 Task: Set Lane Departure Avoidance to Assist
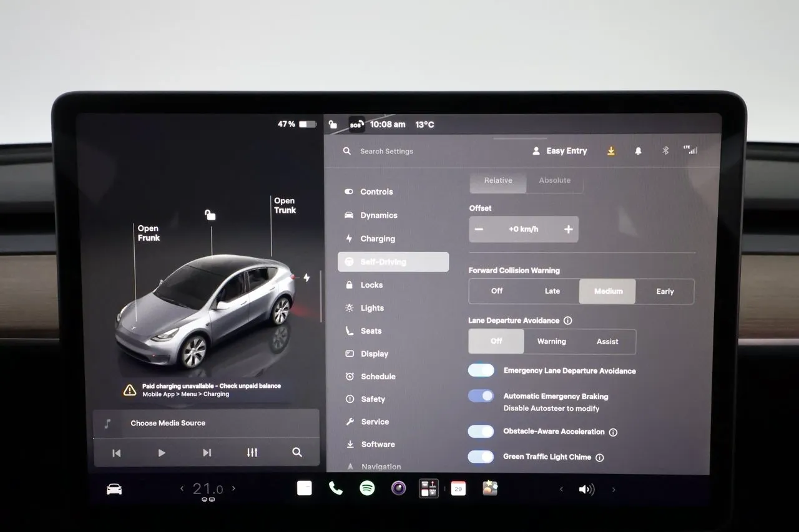[x=607, y=342]
